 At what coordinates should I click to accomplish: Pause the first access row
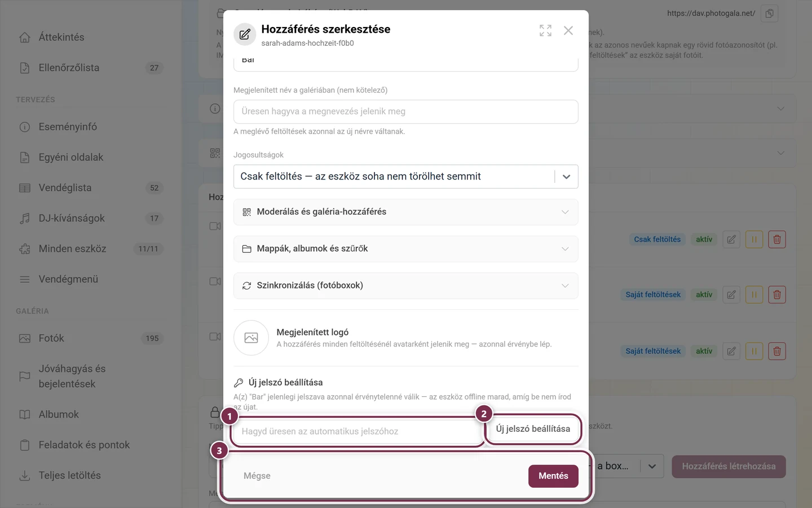pos(754,239)
